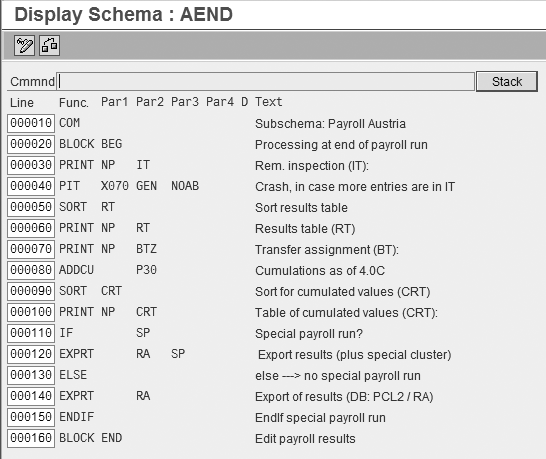Click the Stack button

click(507, 82)
